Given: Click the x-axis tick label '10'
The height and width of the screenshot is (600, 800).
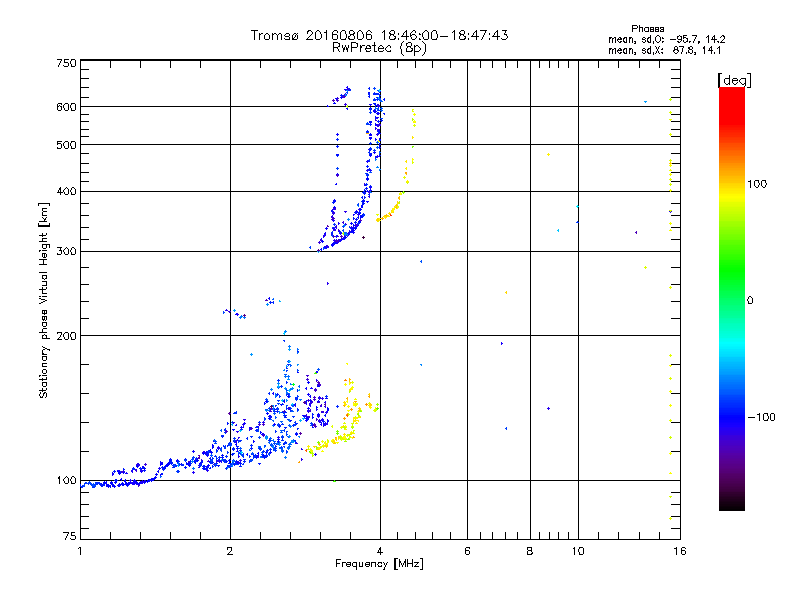Looking at the screenshot, I should tap(578, 551).
